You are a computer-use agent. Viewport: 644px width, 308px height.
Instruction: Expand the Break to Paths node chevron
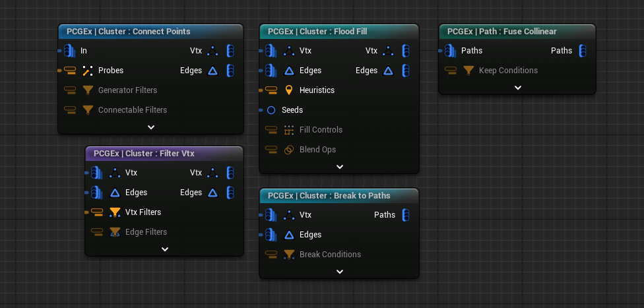(340, 271)
